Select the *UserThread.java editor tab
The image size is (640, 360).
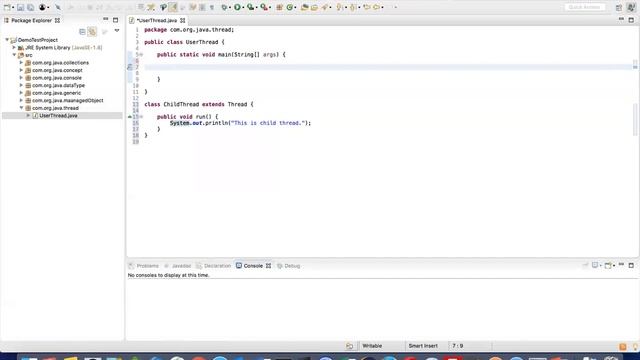(157, 20)
